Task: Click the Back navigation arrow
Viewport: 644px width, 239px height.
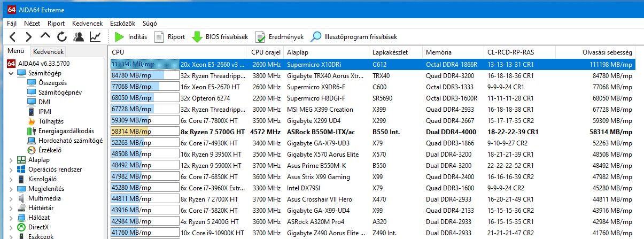Action: tap(13, 37)
